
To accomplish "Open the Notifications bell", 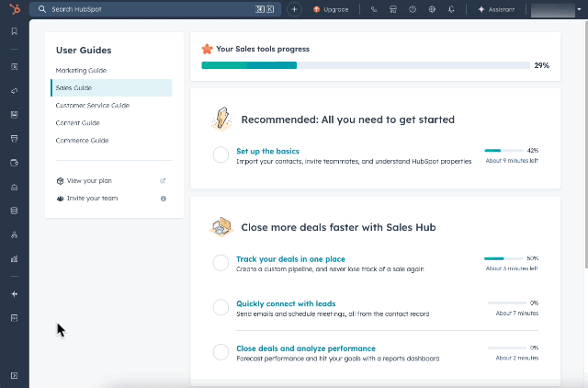I will click(451, 9).
